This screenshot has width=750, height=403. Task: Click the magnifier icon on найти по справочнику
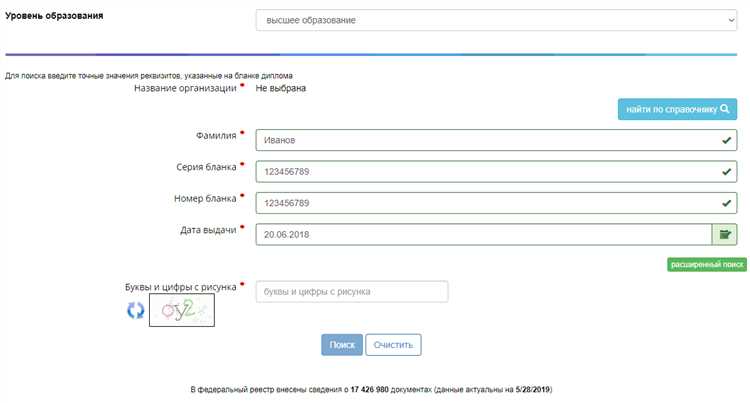point(726,109)
